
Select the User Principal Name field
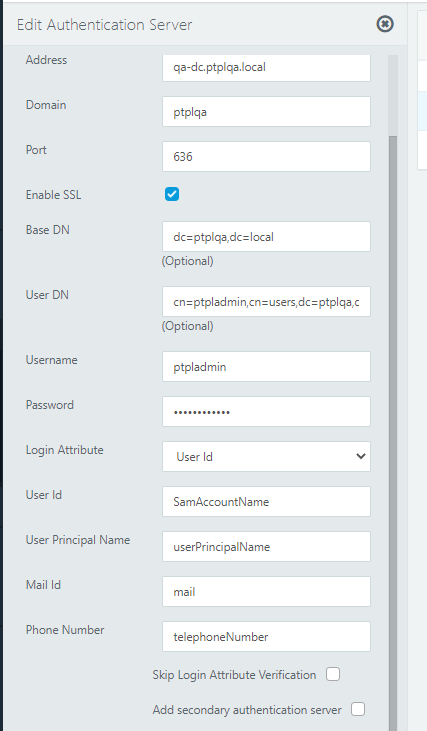tap(266, 546)
